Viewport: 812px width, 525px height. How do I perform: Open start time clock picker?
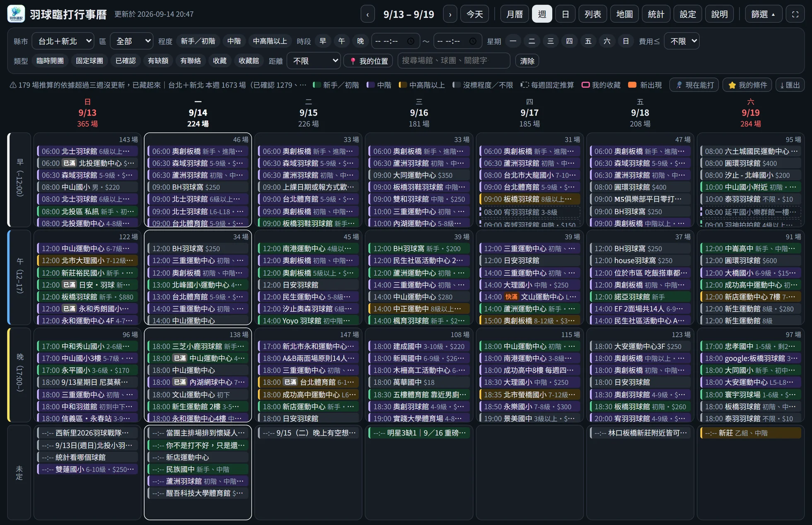411,41
